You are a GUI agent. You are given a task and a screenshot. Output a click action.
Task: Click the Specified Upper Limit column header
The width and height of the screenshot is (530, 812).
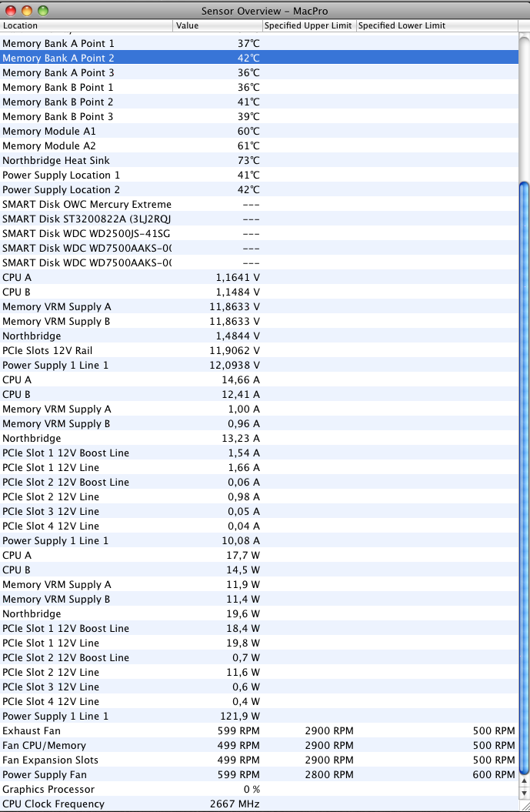[309, 25]
